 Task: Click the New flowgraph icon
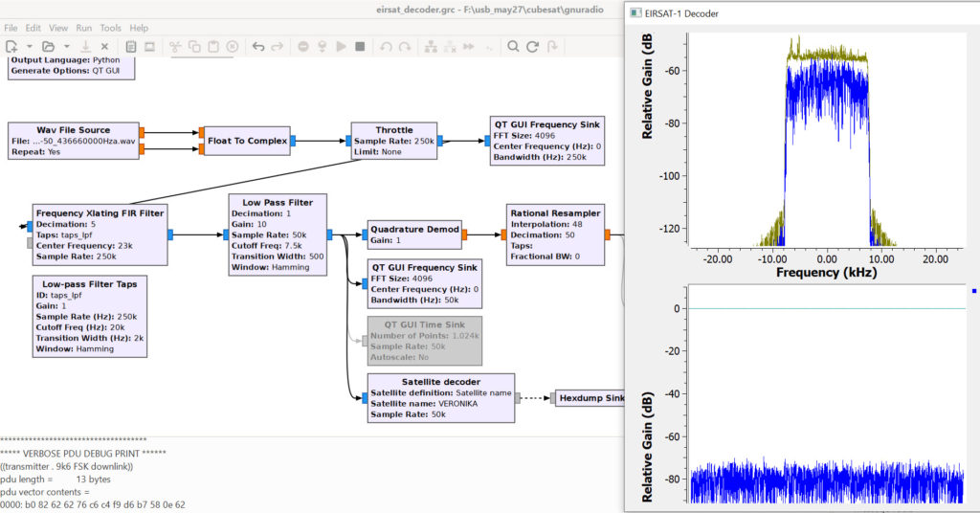(11, 46)
